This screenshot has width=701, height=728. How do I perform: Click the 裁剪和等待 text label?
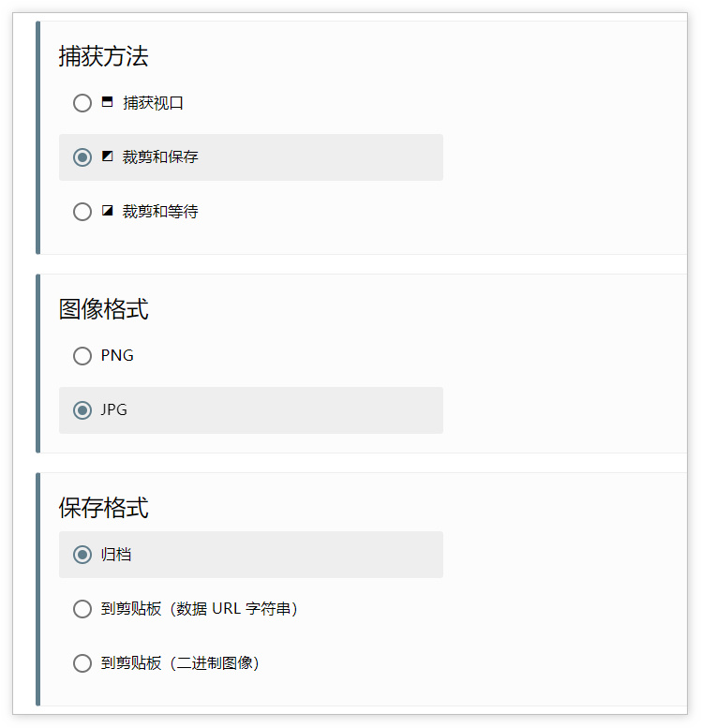pyautogui.click(x=160, y=212)
